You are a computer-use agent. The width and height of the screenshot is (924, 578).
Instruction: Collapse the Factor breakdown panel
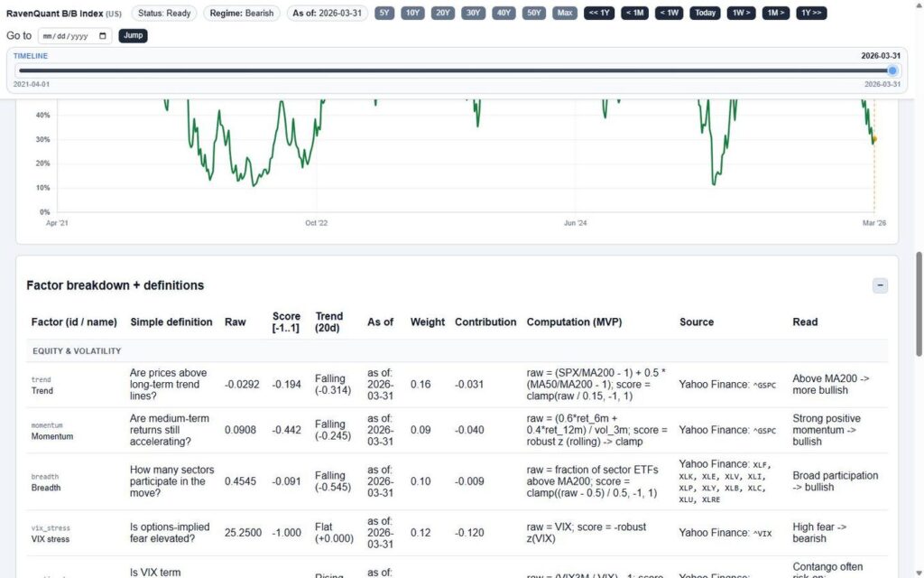(x=880, y=285)
